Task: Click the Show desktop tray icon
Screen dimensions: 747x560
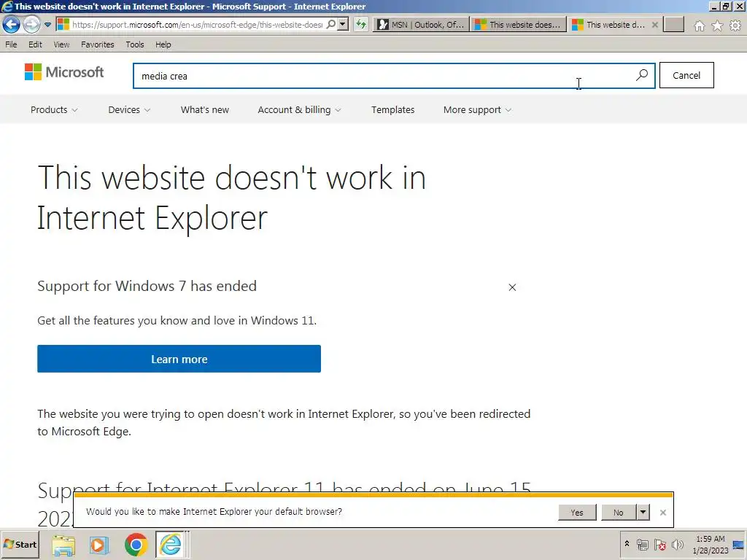Action: tap(738, 544)
